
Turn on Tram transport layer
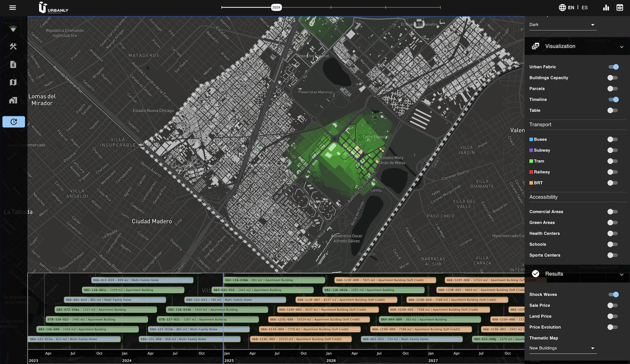612,161
